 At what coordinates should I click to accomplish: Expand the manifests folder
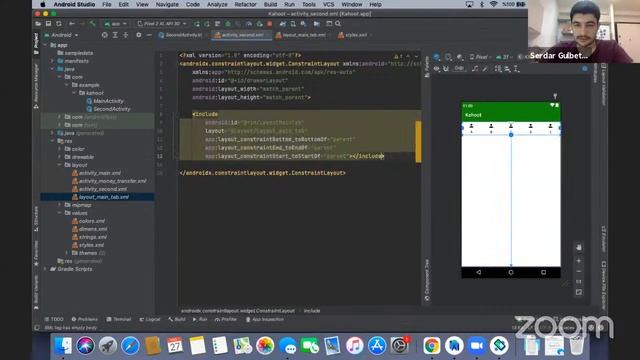(53, 61)
